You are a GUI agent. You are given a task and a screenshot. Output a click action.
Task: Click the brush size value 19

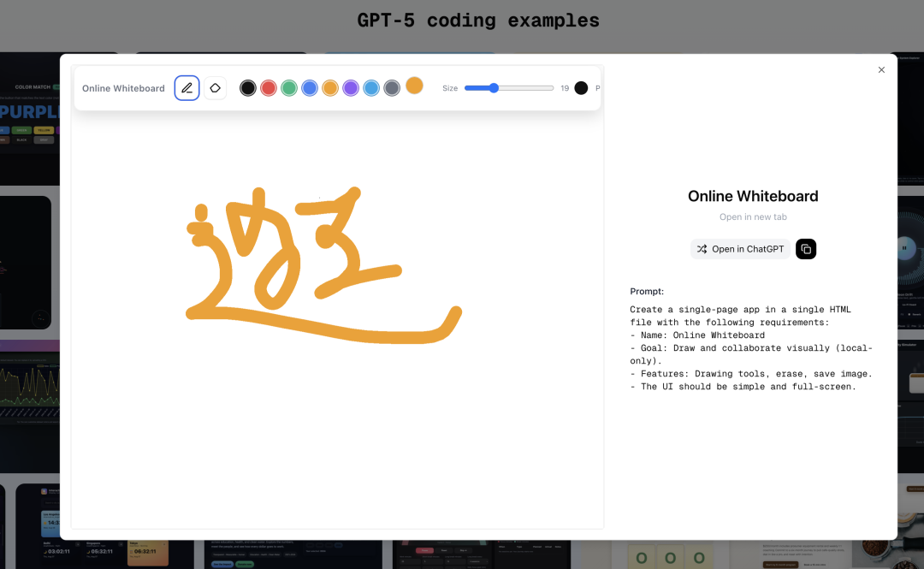pyautogui.click(x=565, y=88)
